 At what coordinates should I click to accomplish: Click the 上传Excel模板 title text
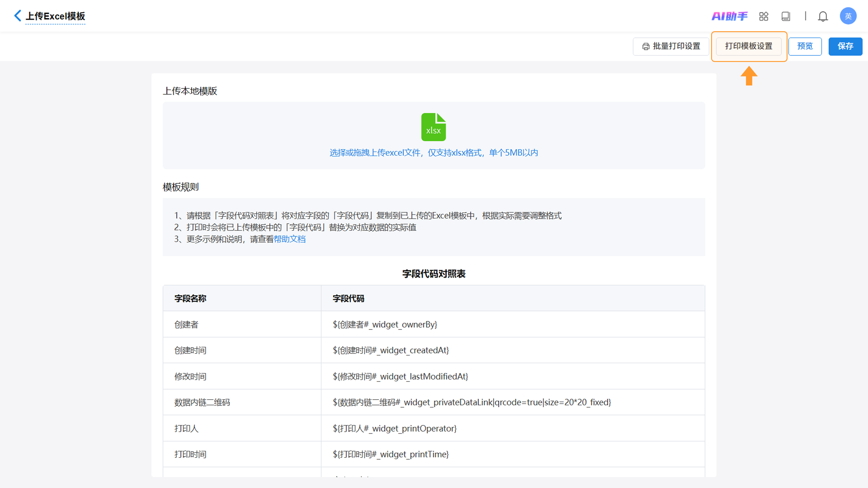pyautogui.click(x=55, y=16)
